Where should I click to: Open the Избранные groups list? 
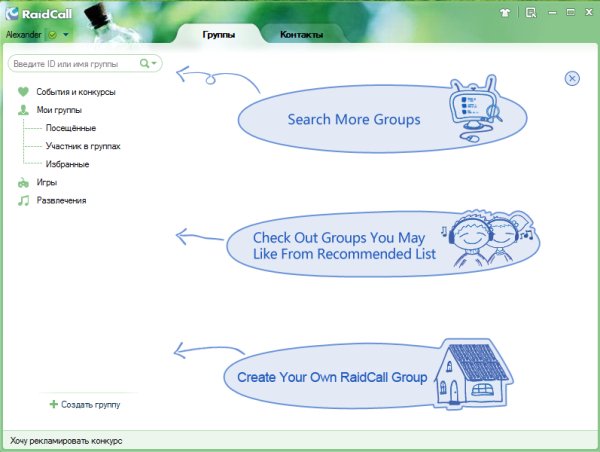[67, 165]
